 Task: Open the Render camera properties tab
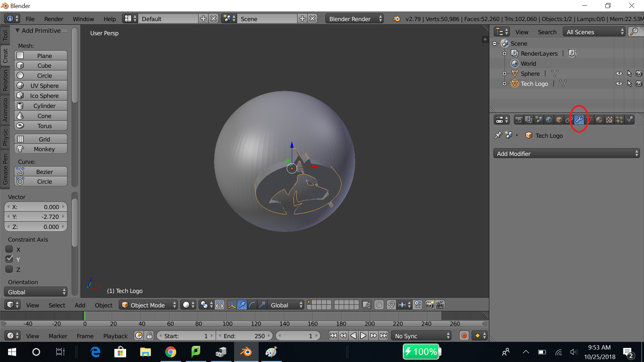[519, 120]
